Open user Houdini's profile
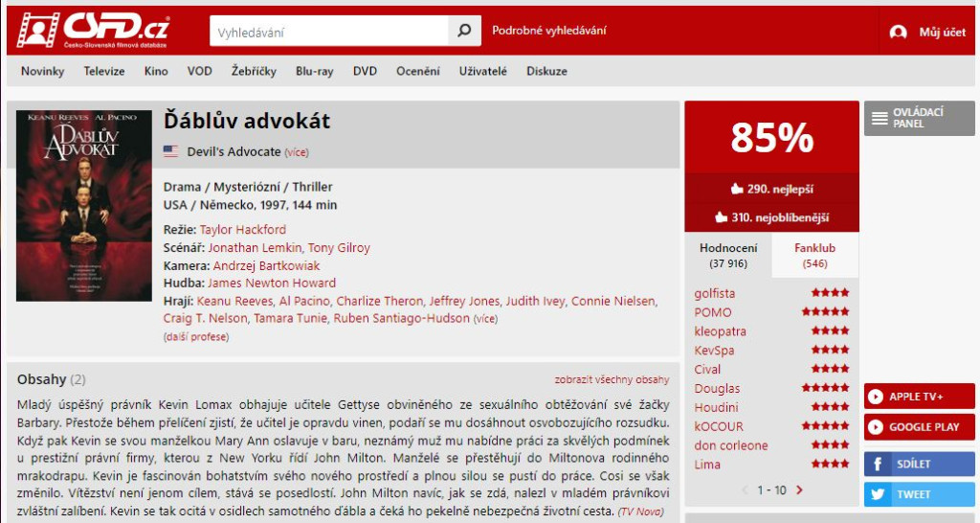 tap(716, 407)
